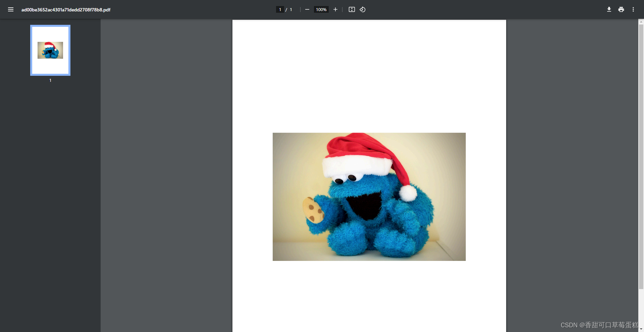Open the more actions three-dot menu

633,9
